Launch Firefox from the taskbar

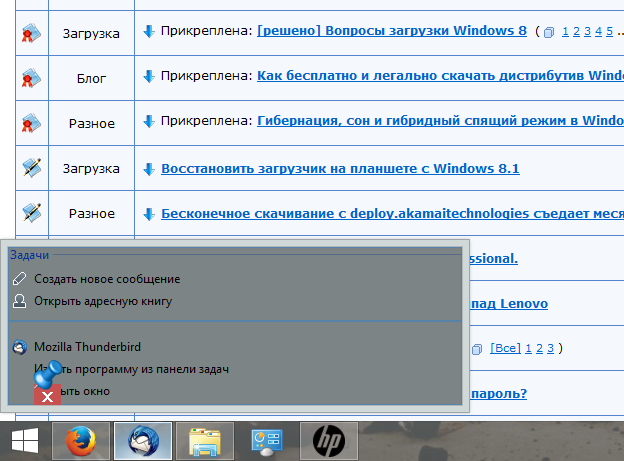coord(81,441)
